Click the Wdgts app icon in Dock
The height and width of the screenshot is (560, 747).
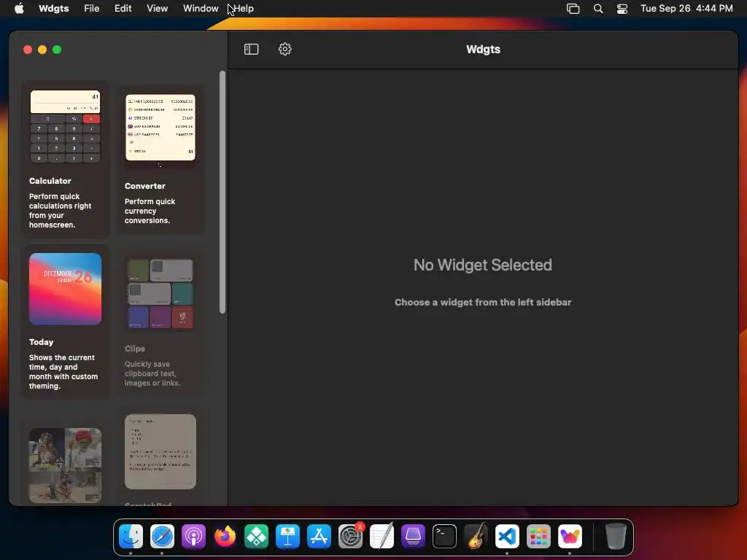(570, 536)
